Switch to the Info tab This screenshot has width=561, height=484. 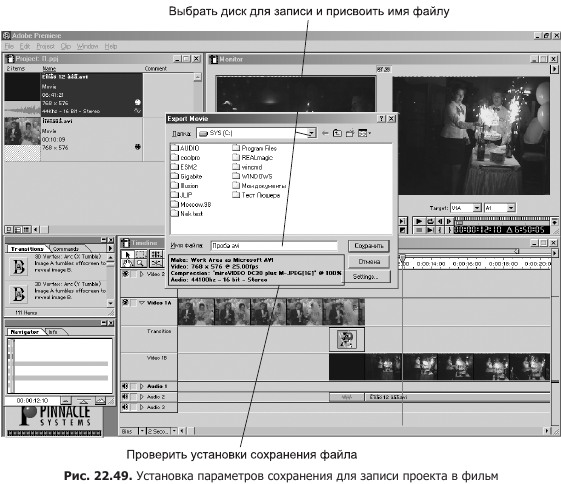point(53,332)
